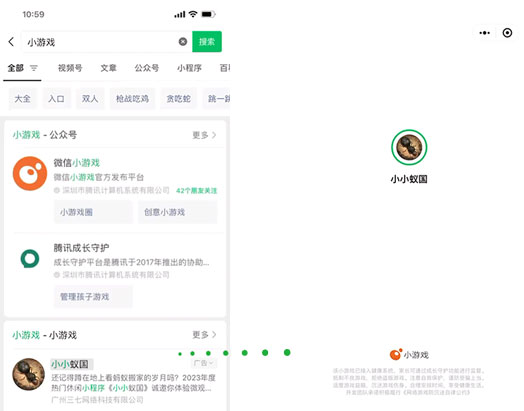Switch to the 文章 tab
The image size is (524, 411).
point(108,68)
